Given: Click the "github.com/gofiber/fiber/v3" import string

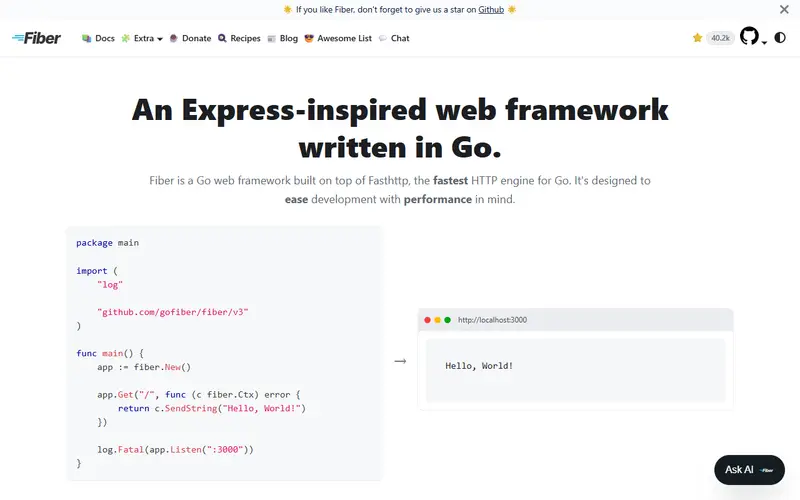Looking at the screenshot, I should pos(172,312).
